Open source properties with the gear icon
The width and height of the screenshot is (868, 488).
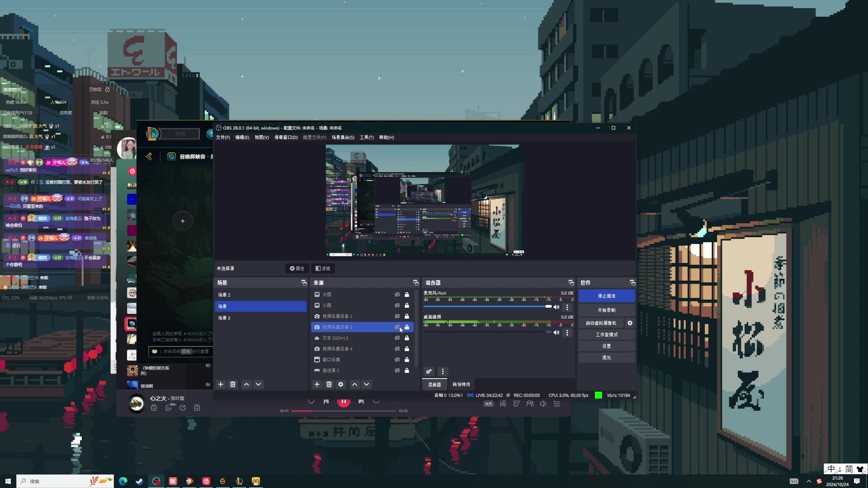[x=341, y=385]
